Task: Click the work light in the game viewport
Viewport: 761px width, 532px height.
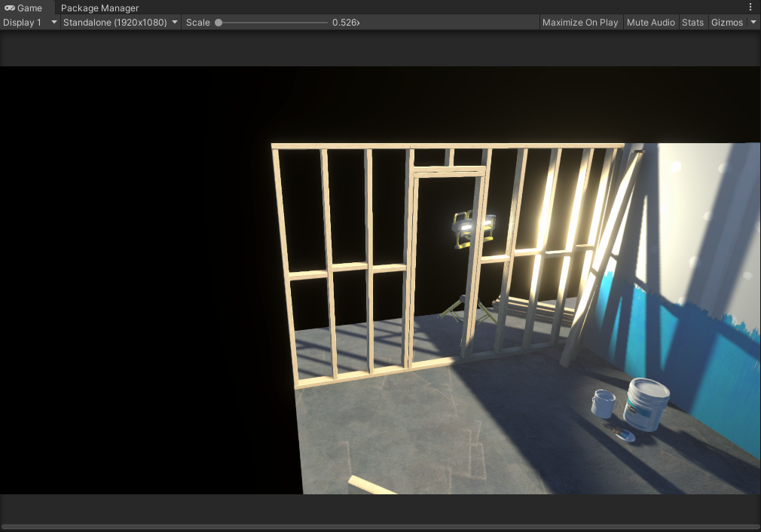Action: pyautogui.click(x=472, y=228)
